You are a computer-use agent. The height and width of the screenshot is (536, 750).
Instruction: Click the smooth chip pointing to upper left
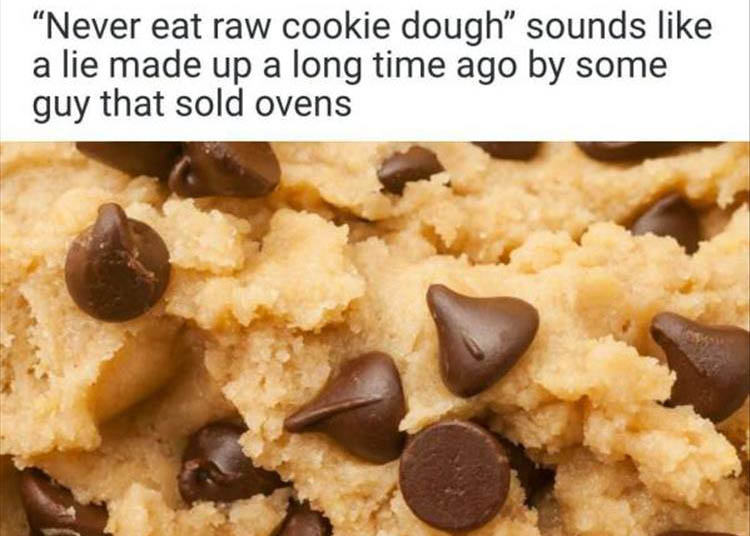481,339
